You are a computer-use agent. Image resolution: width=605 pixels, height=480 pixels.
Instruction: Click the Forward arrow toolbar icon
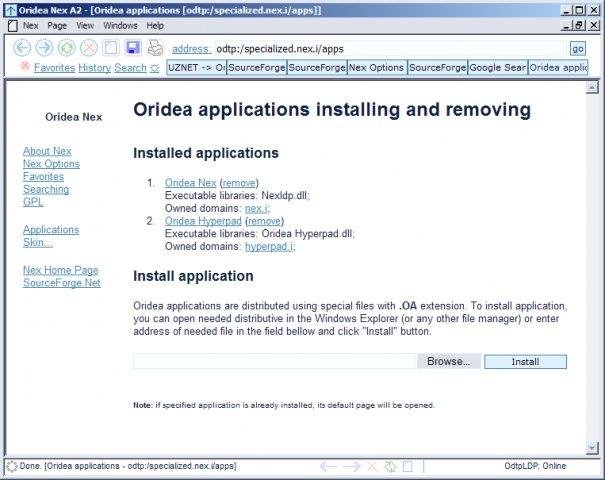[44, 48]
